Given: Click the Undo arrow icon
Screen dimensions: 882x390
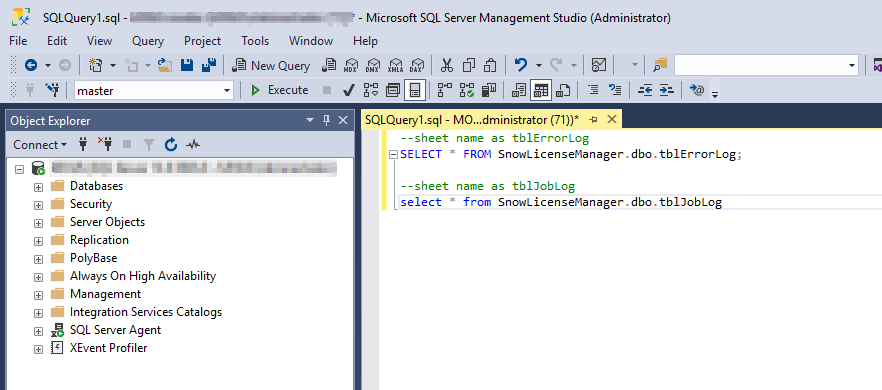Looking at the screenshot, I should [521, 66].
